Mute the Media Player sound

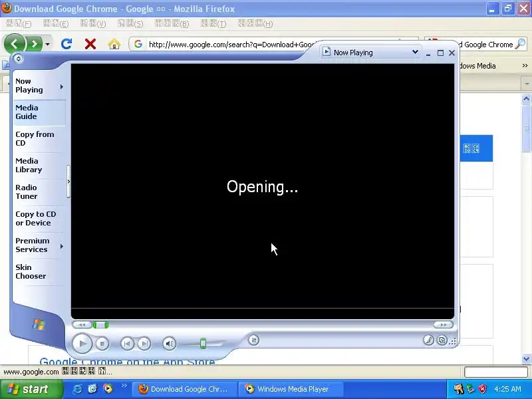click(170, 344)
